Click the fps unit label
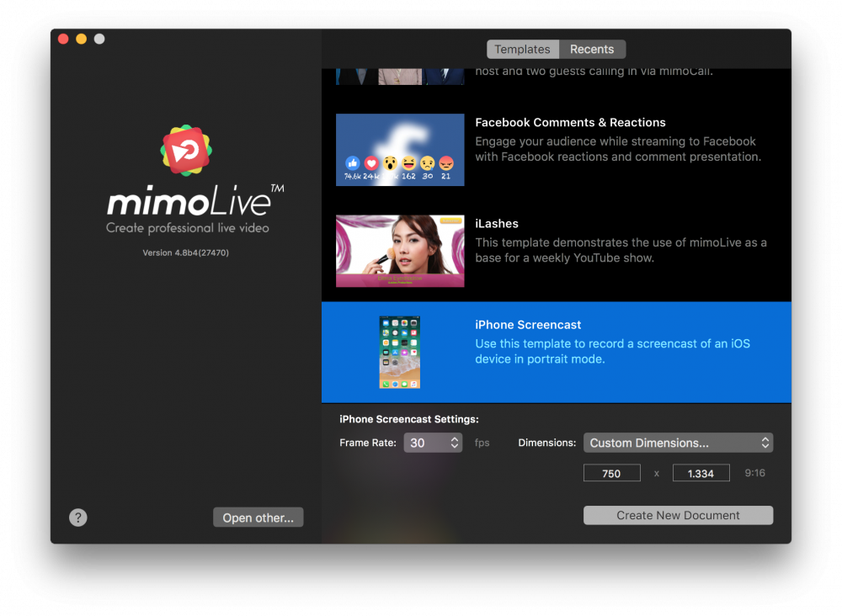Image resolution: width=842 pixels, height=616 pixels. (482, 443)
